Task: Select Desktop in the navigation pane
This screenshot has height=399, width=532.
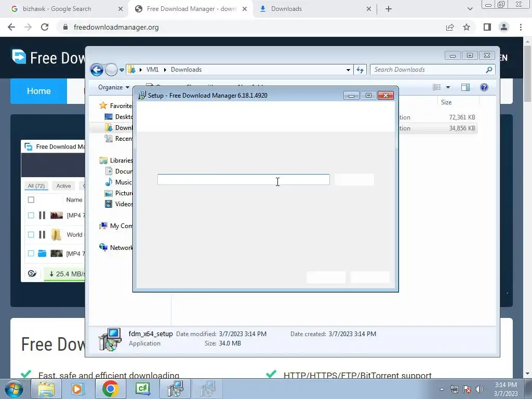Action: tap(119, 117)
